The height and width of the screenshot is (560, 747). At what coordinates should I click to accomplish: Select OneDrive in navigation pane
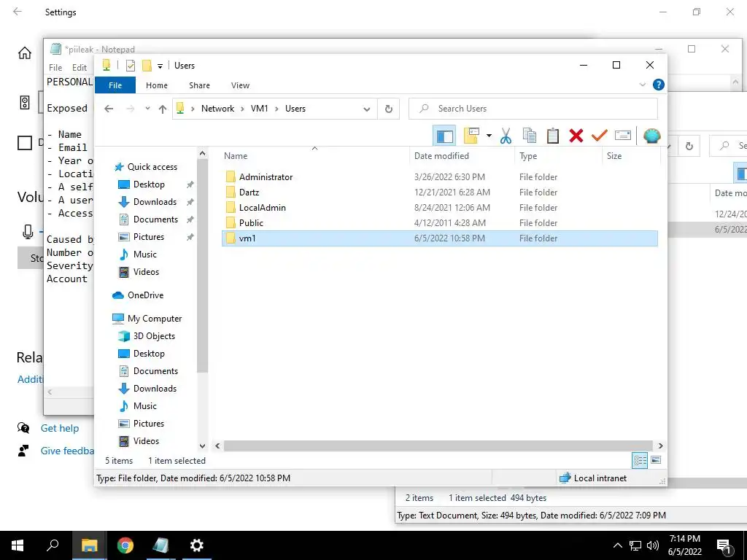click(138, 295)
